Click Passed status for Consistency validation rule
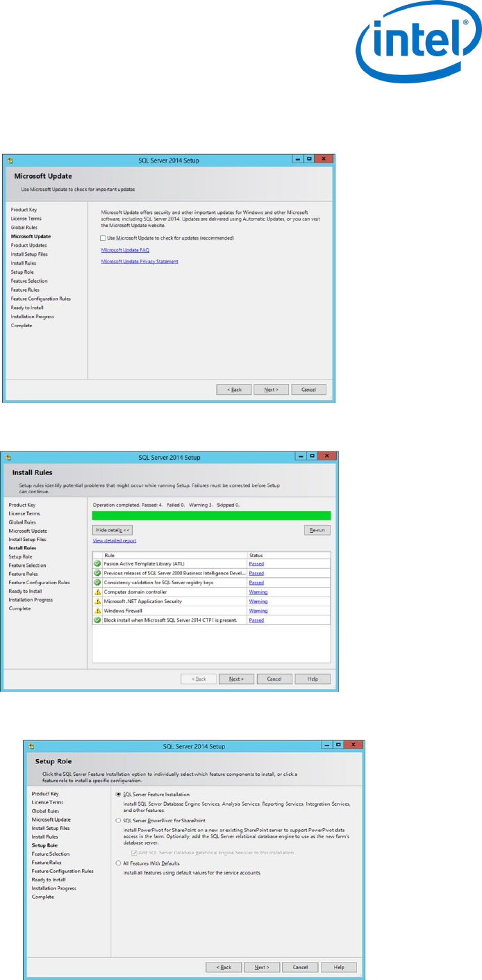The width and height of the screenshot is (482, 980). coord(256,583)
